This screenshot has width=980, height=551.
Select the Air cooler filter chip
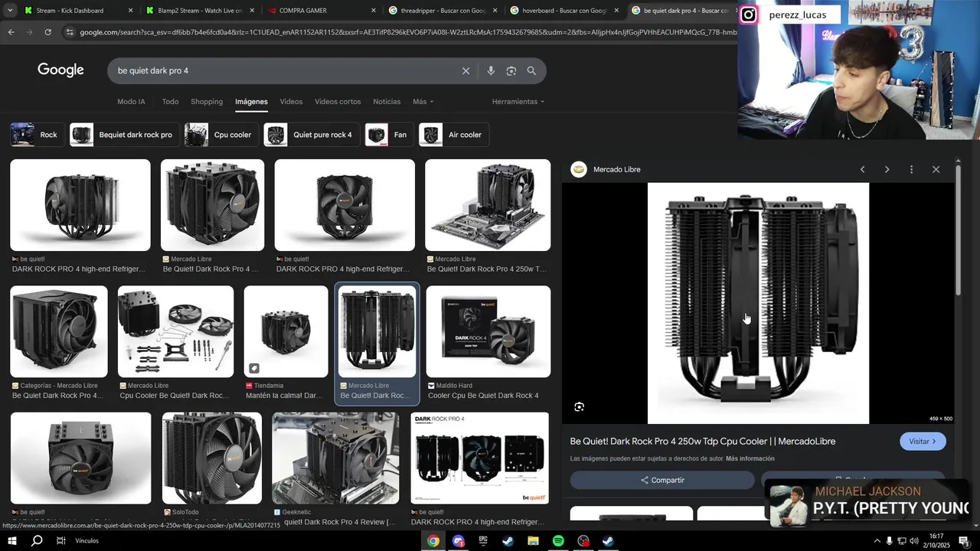pyautogui.click(x=454, y=135)
